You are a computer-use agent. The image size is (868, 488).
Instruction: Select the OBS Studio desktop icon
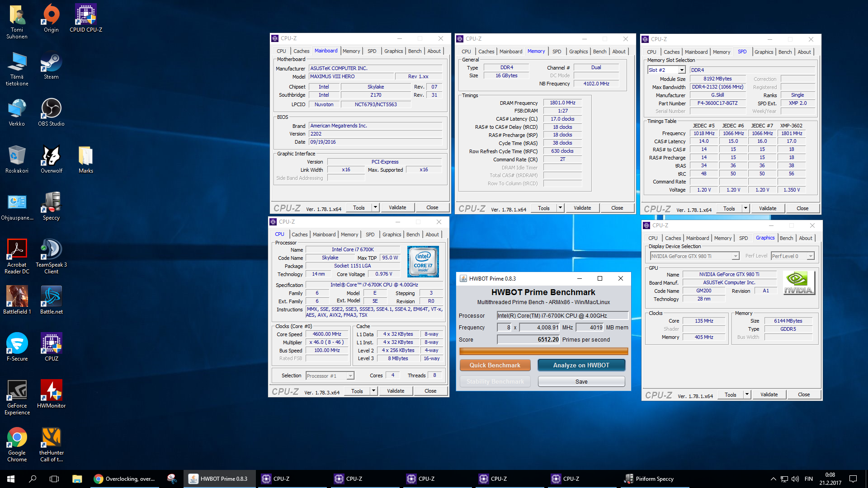tap(51, 113)
